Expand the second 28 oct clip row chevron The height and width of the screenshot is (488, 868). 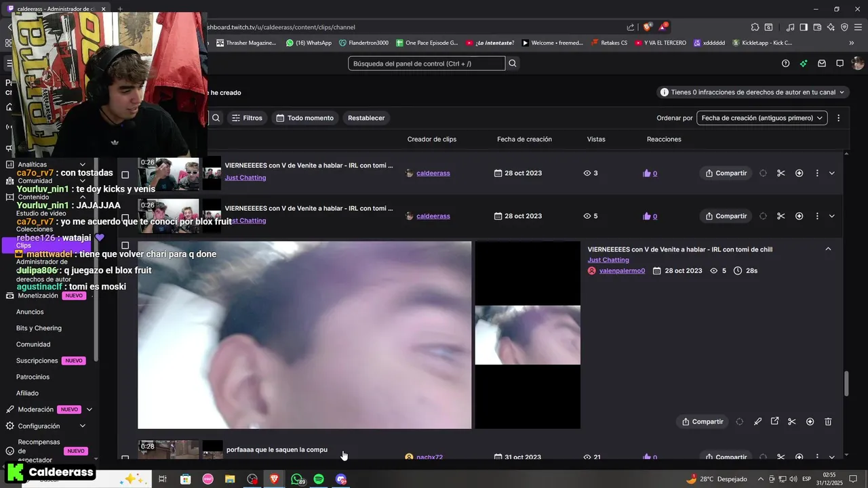click(x=831, y=216)
